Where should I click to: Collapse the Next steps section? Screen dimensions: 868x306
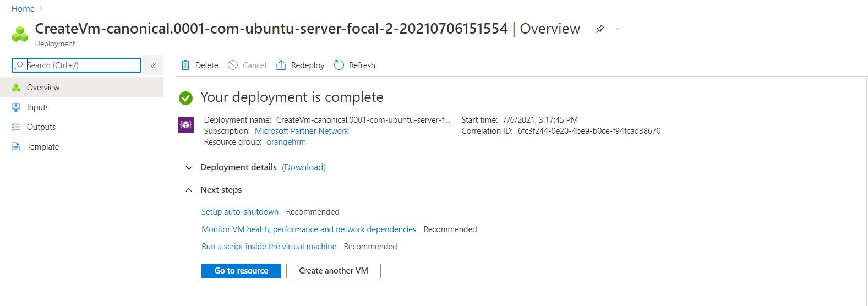189,190
